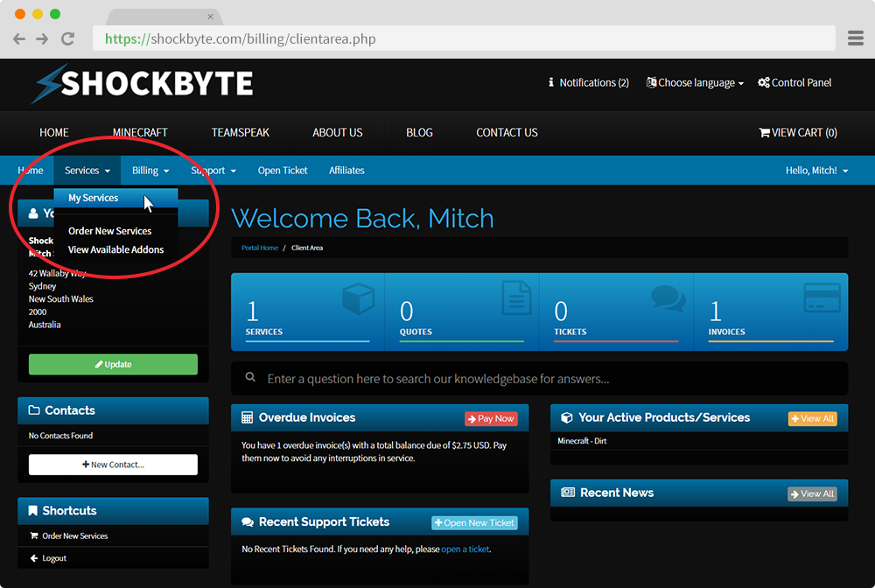Open the Control Panel link

pyautogui.click(x=794, y=82)
